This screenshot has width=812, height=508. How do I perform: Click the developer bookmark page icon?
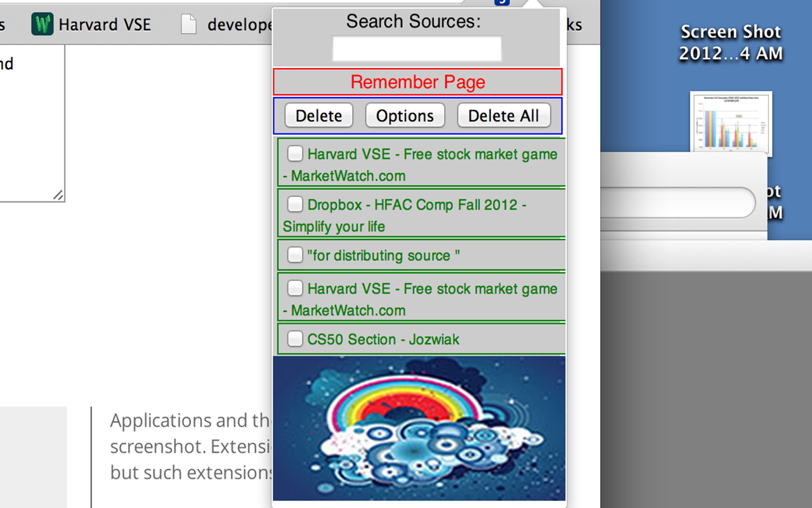[188, 24]
